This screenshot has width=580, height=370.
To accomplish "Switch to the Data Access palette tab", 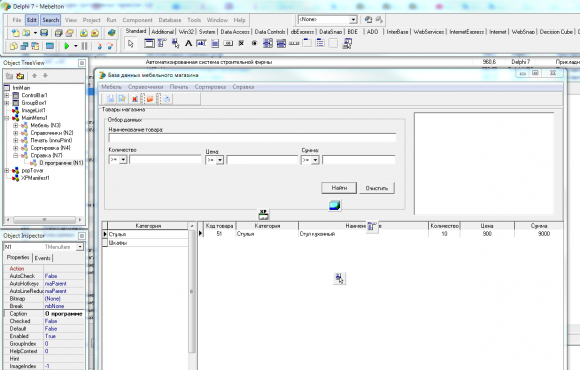I will point(235,32).
